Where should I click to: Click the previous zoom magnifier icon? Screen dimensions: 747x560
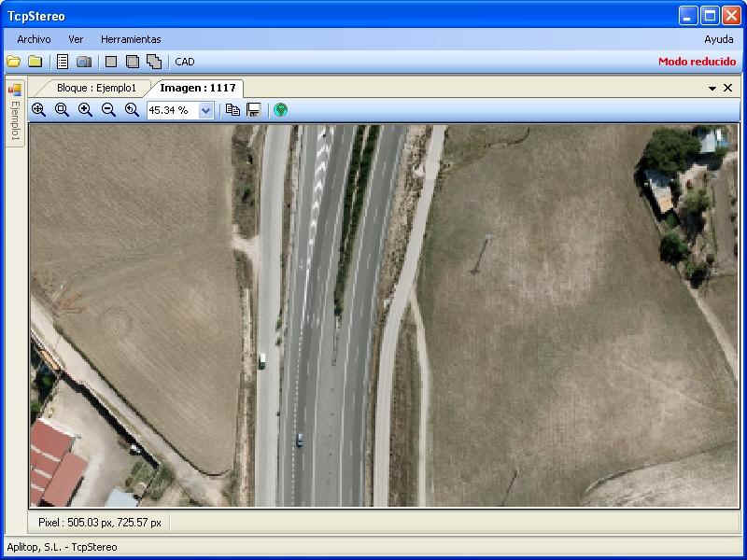132,110
